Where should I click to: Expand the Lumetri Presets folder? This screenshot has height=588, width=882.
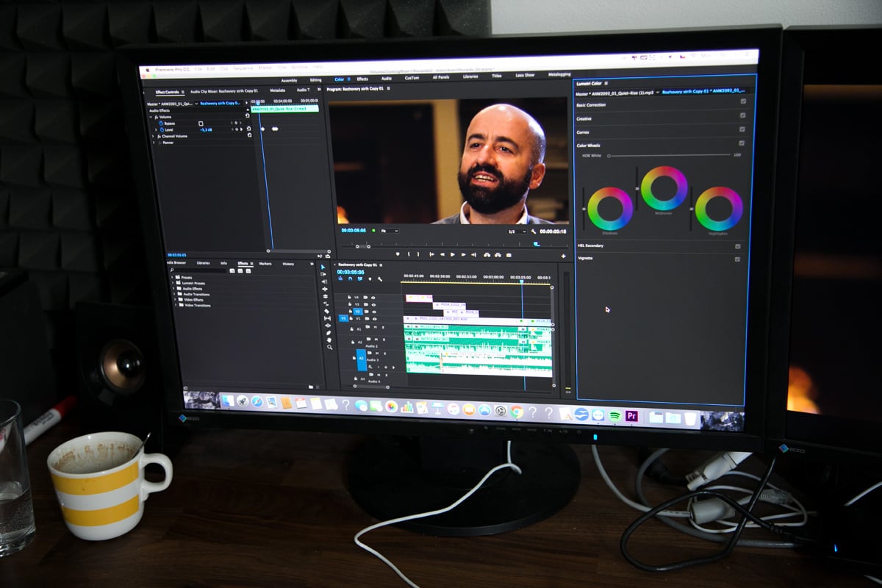pos(173,282)
